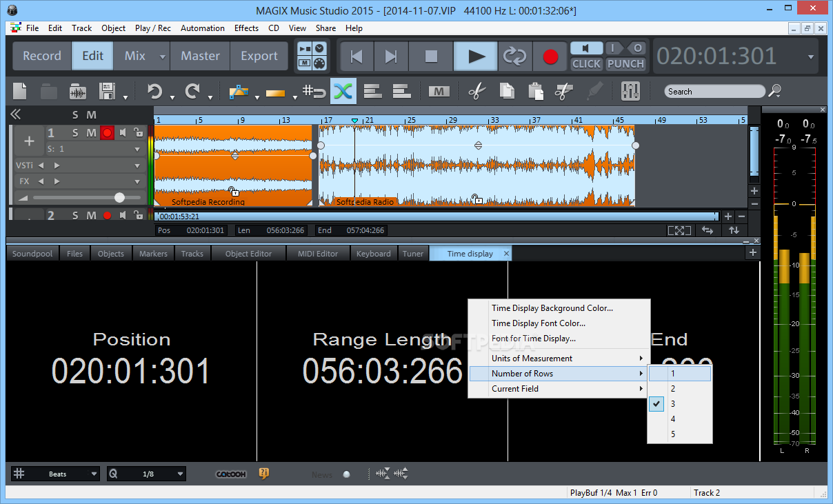Disarm recording on track 1
The image size is (833, 504).
tap(107, 132)
